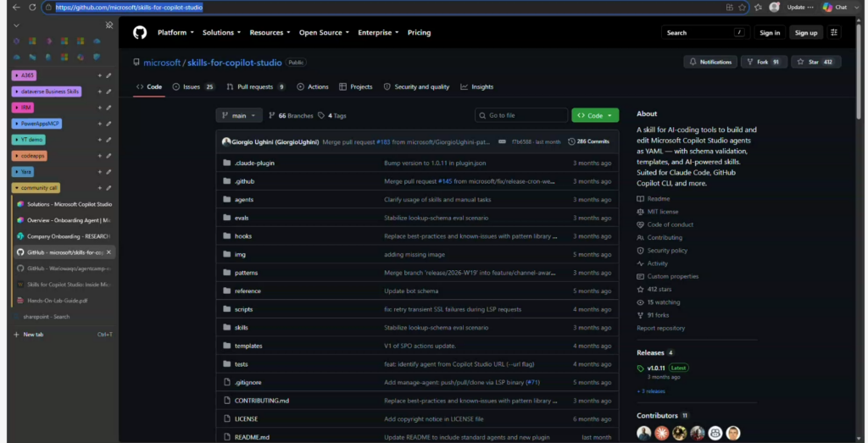Open the main branch selector dropdown
The height and width of the screenshot is (443, 868).
239,115
